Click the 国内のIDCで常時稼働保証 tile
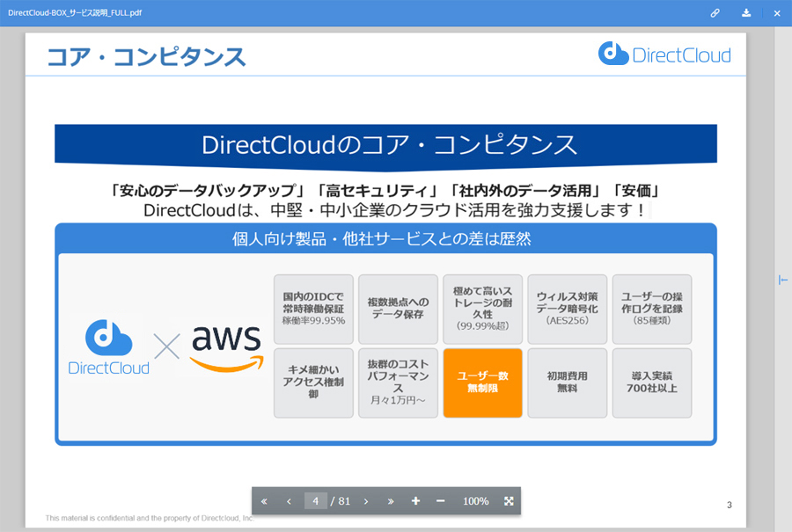Image resolution: width=792 pixels, height=532 pixels. [x=313, y=309]
